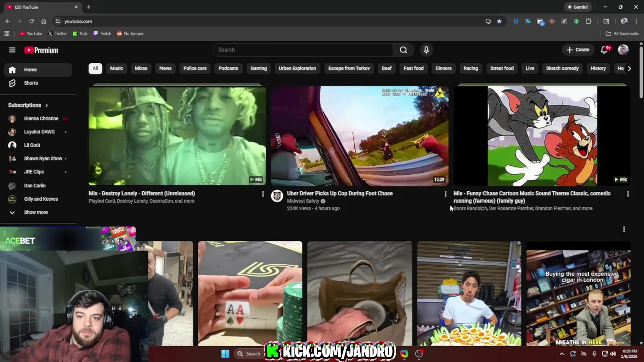Viewport: 644px width, 362px height.
Task: Select the Mixes filter chip
Action: (x=141, y=68)
